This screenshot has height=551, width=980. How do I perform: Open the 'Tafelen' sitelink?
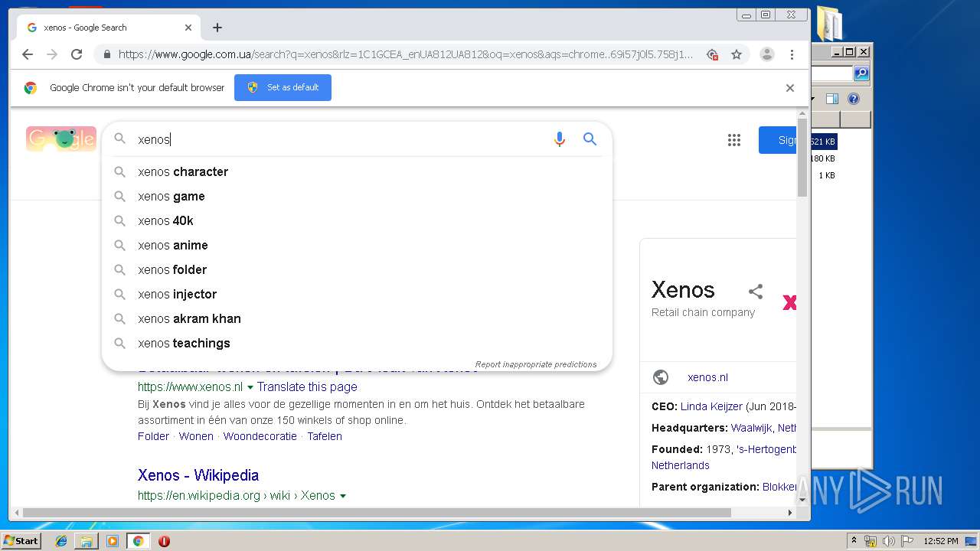[325, 436]
